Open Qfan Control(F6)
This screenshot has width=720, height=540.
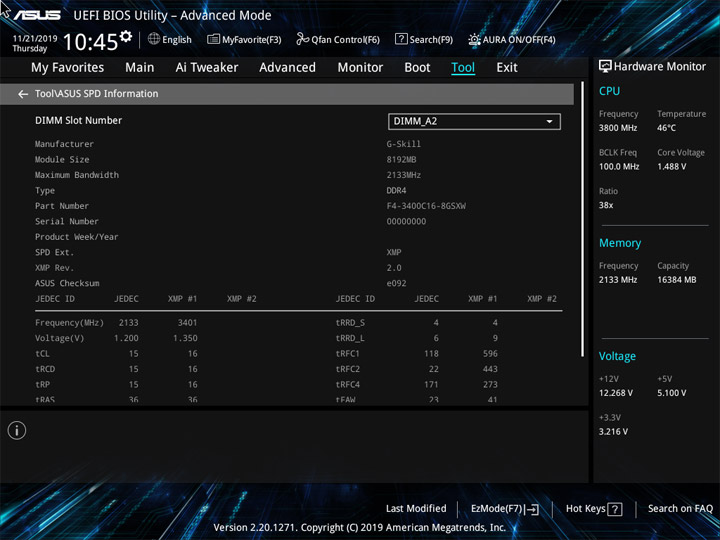point(338,39)
